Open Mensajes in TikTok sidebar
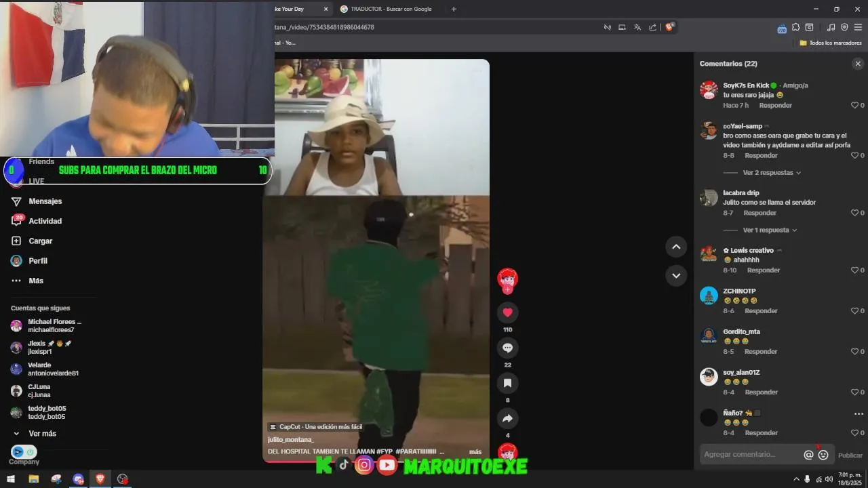 pyautogui.click(x=45, y=201)
